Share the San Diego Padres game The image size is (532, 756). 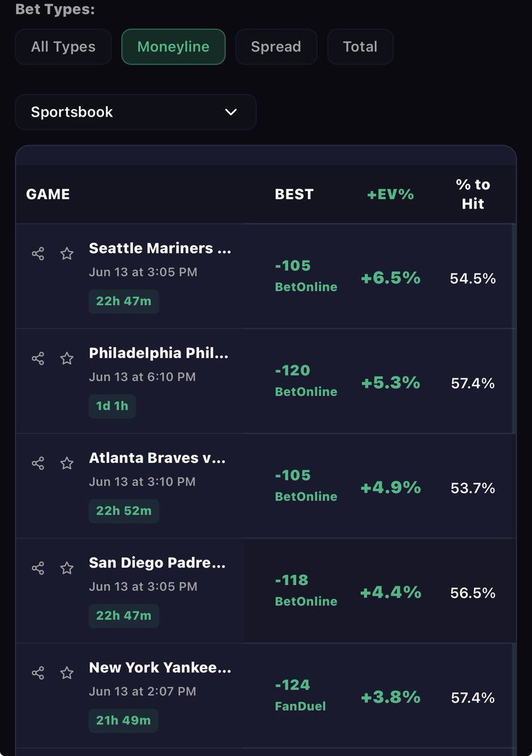click(x=38, y=568)
